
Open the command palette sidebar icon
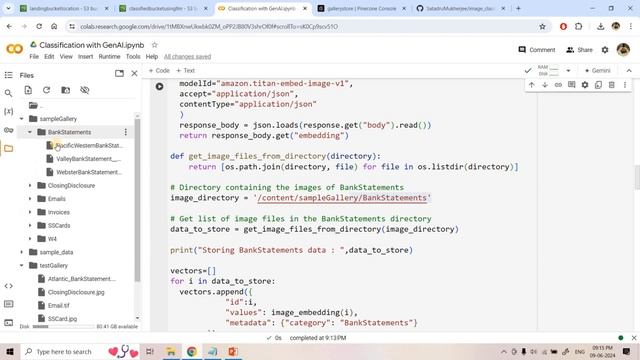pos(9,304)
